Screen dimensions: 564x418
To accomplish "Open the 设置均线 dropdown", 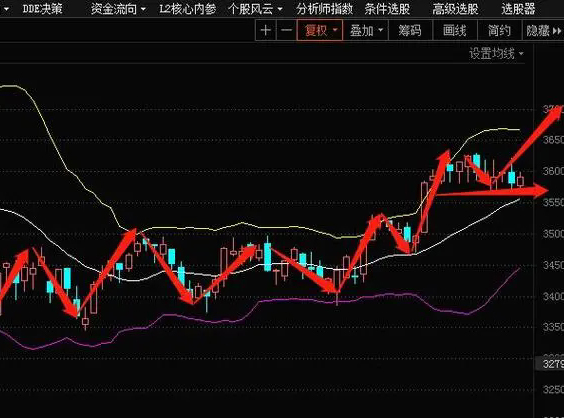I will point(496,54).
